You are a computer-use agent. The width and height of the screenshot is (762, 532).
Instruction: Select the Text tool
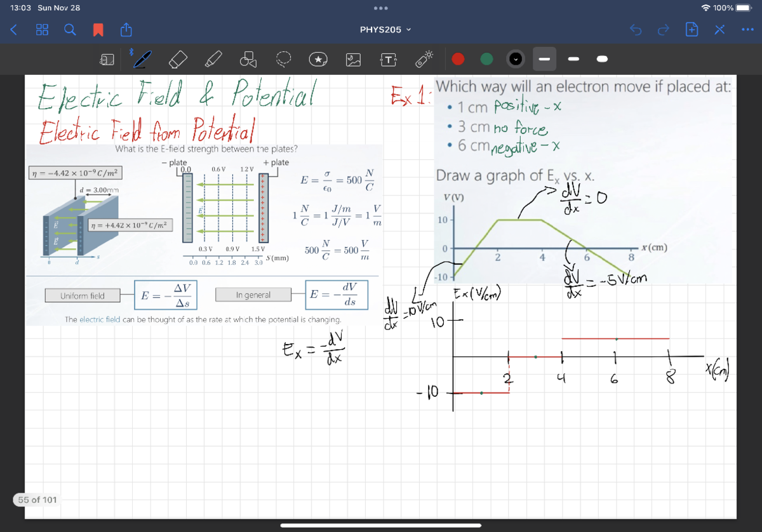389,60
